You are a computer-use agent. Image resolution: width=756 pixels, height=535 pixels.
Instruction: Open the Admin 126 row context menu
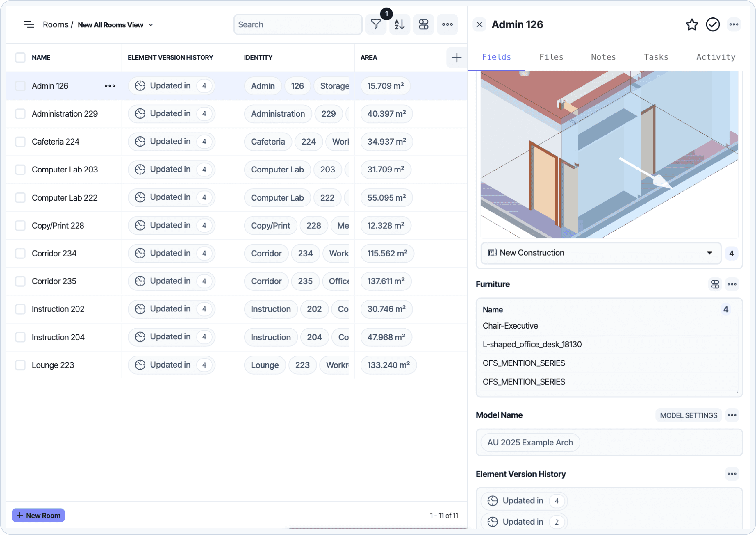tap(109, 86)
